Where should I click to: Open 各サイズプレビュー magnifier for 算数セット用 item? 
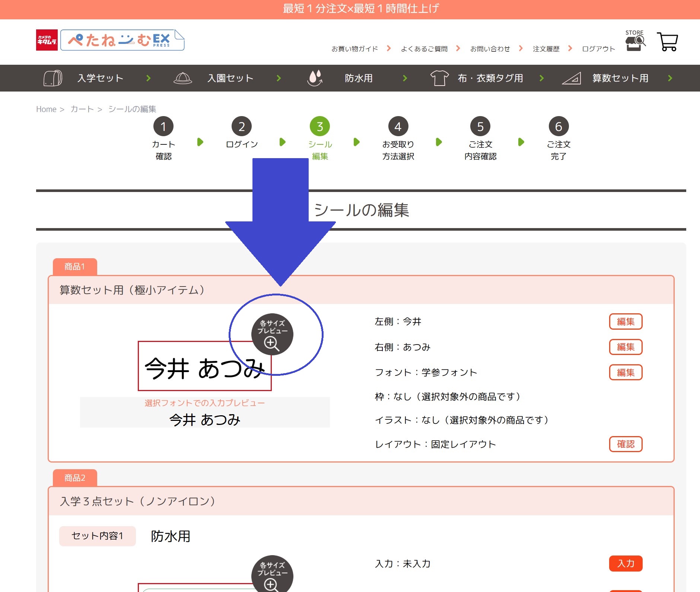point(272,334)
